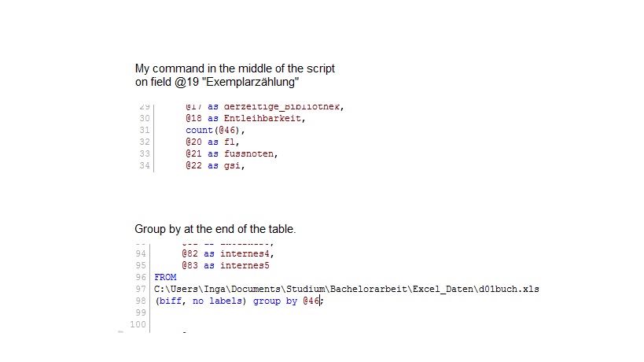Click line number 34 in the gutter
The height and width of the screenshot is (362, 644).
coord(144,165)
